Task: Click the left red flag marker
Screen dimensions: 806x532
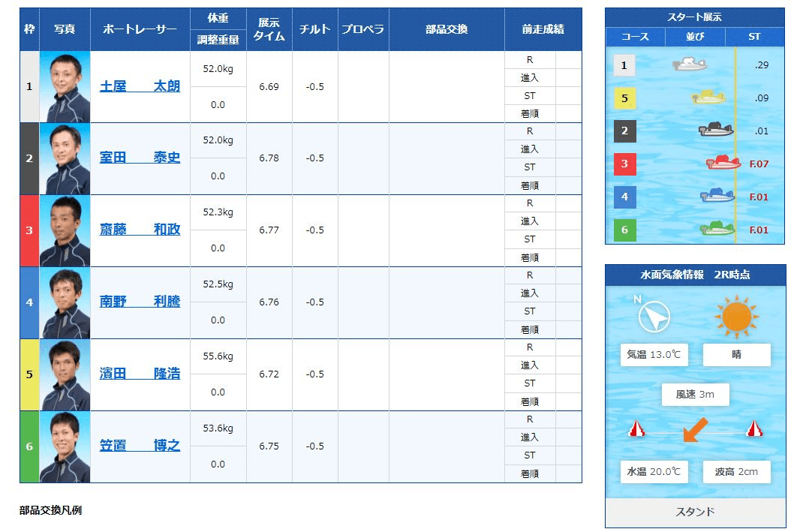Action: [639, 430]
